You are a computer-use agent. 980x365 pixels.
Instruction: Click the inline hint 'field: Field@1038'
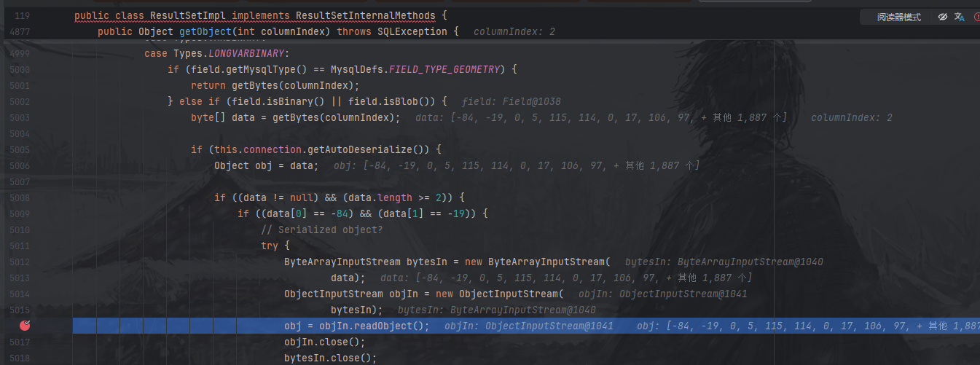click(x=511, y=101)
